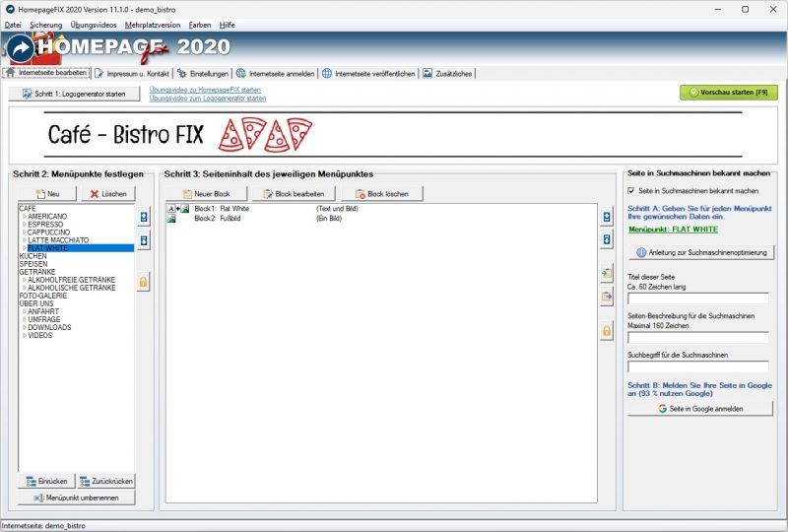Select ÜBER UNS in the menu tree
Viewport: 788px width, 532px height.
coord(36,303)
